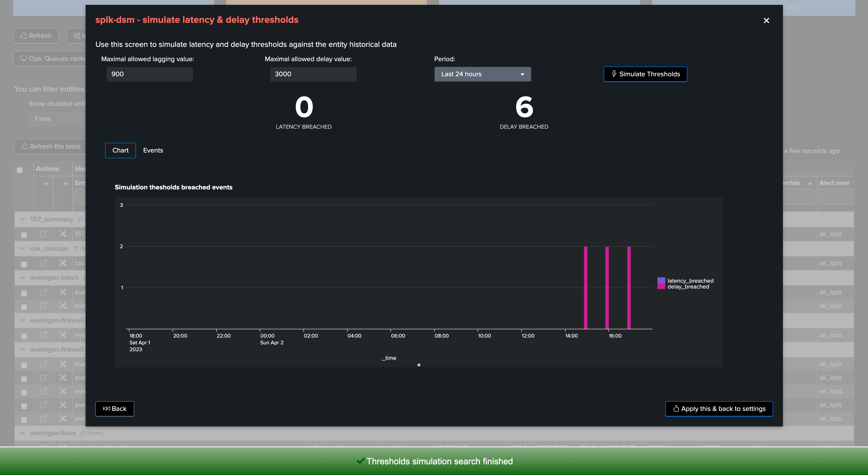
Task: Apply this and go back to settings
Action: pyautogui.click(x=719, y=409)
